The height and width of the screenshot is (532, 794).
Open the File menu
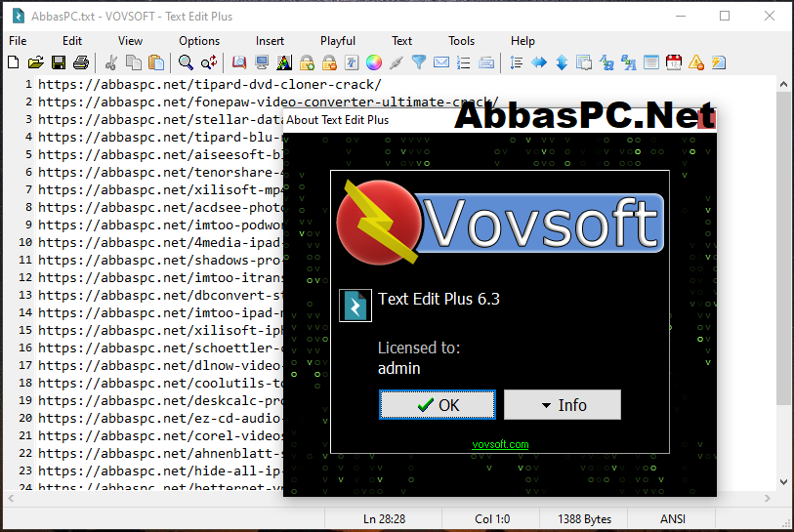click(18, 41)
